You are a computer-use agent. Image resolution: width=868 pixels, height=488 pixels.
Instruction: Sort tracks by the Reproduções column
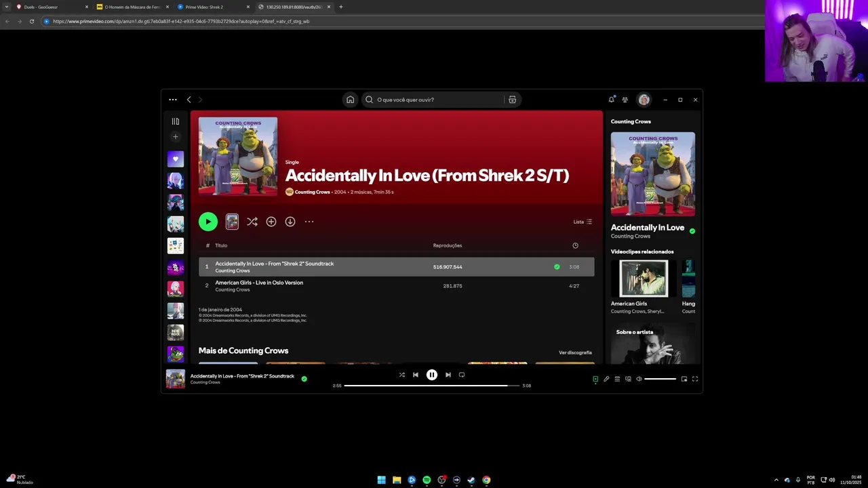tap(448, 245)
